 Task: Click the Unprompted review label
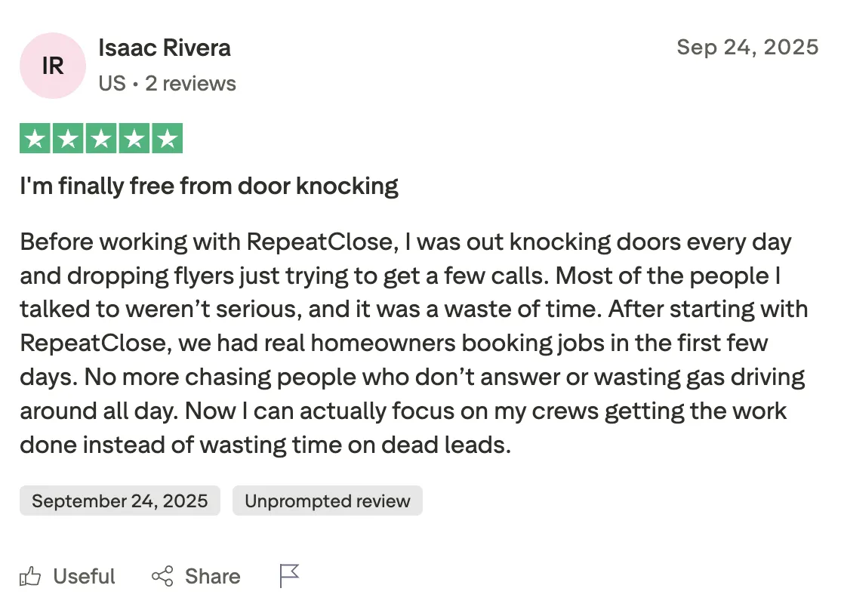(327, 501)
